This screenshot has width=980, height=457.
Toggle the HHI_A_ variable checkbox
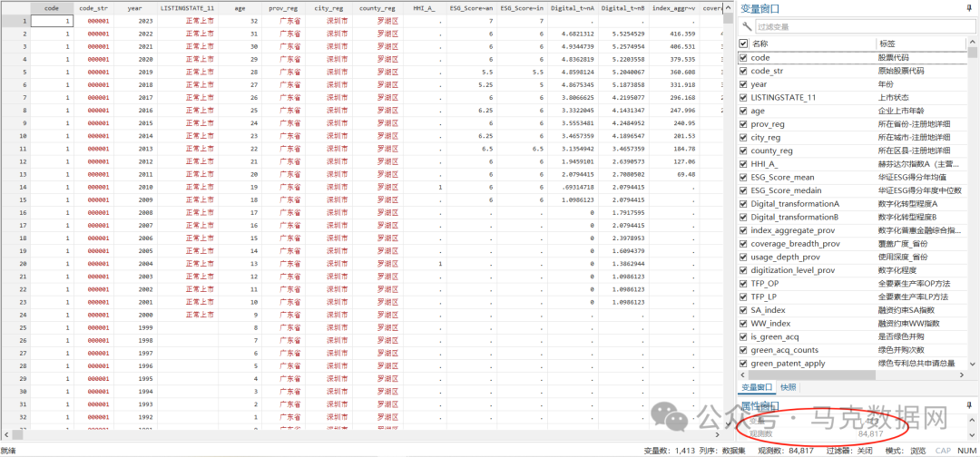click(x=743, y=164)
